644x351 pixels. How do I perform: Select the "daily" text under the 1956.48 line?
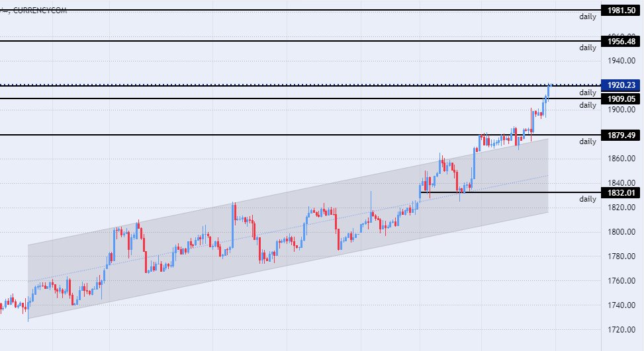pos(588,48)
